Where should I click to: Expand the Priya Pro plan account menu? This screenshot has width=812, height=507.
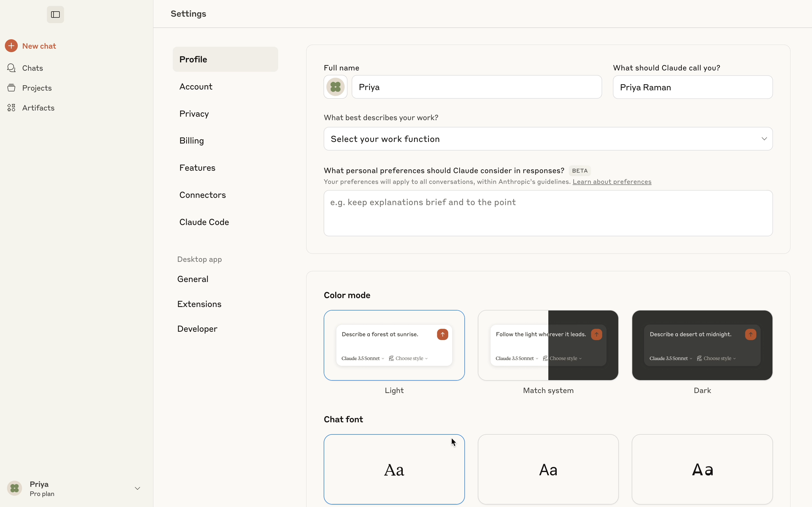click(137, 488)
